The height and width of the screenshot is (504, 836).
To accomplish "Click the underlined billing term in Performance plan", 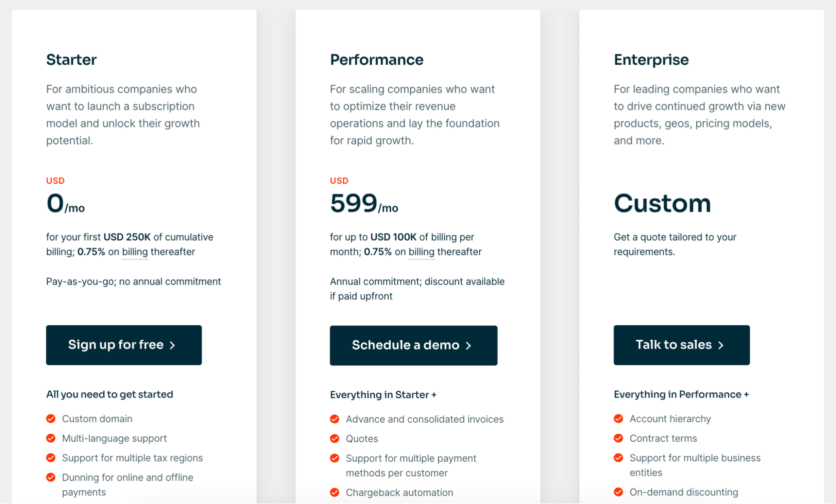I will (x=422, y=252).
